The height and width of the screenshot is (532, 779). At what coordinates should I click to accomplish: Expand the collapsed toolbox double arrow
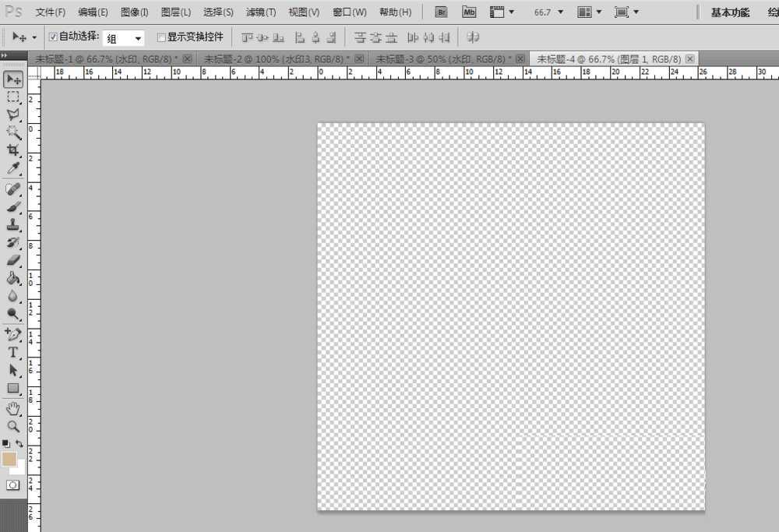5,55
